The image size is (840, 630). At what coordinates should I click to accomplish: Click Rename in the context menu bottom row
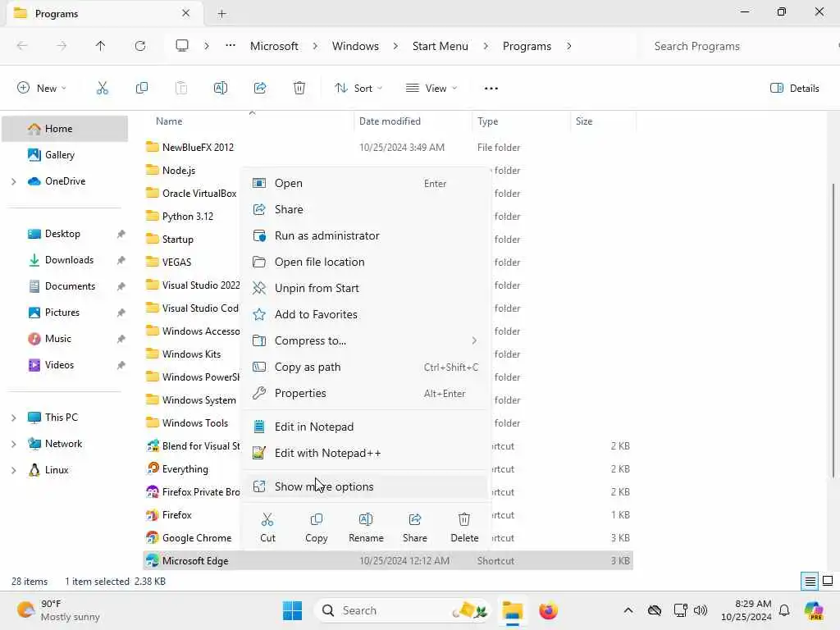[366, 527]
